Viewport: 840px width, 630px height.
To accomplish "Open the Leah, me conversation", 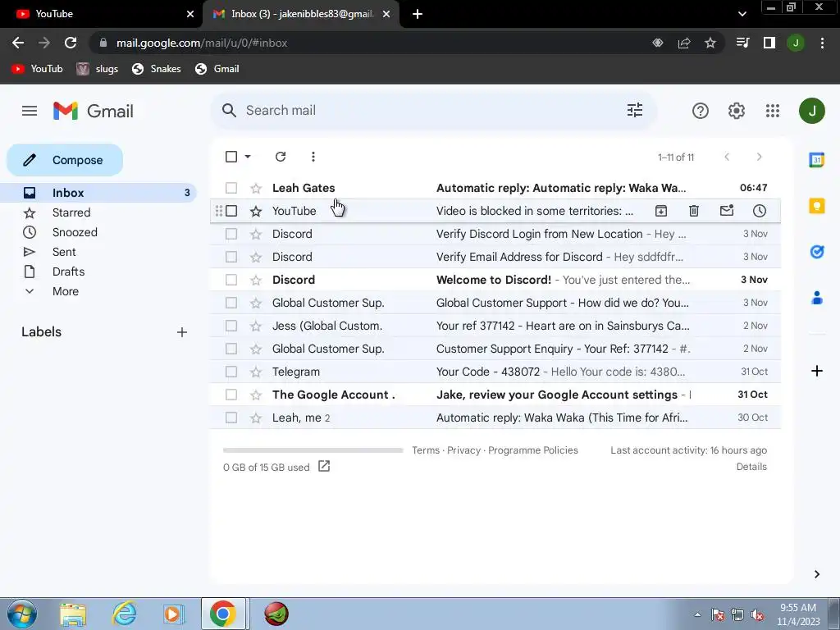I will click(x=495, y=418).
